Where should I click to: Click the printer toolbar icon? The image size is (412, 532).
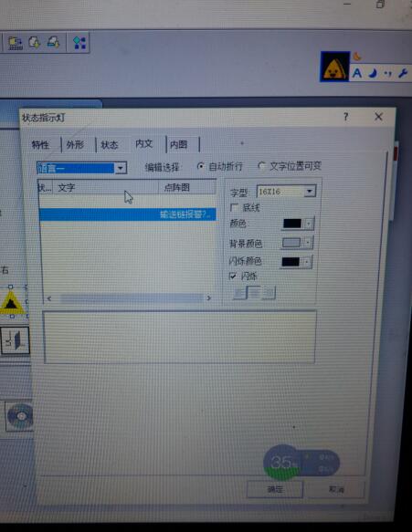coord(53,42)
